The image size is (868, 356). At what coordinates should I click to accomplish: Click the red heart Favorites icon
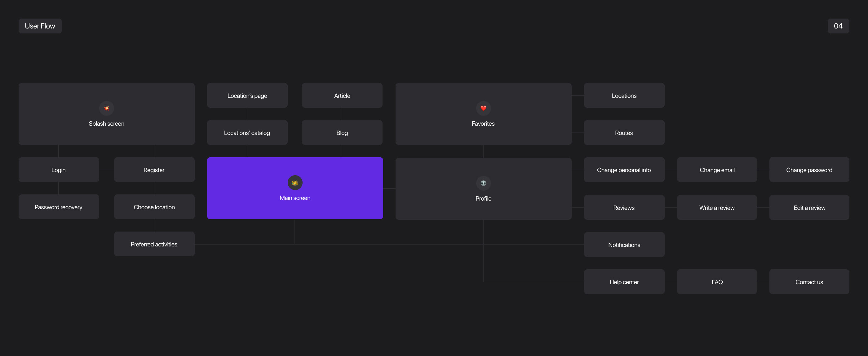coord(483,108)
